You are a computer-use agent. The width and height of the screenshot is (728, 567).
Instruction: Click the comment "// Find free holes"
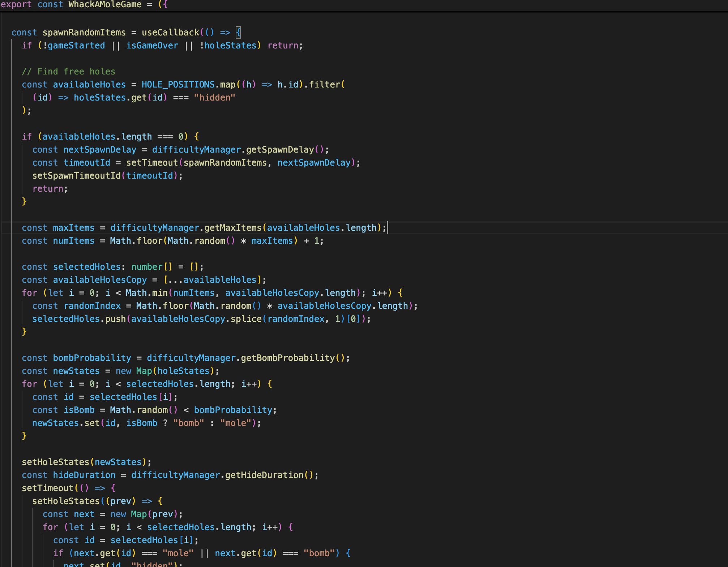pyautogui.click(x=69, y=72)
